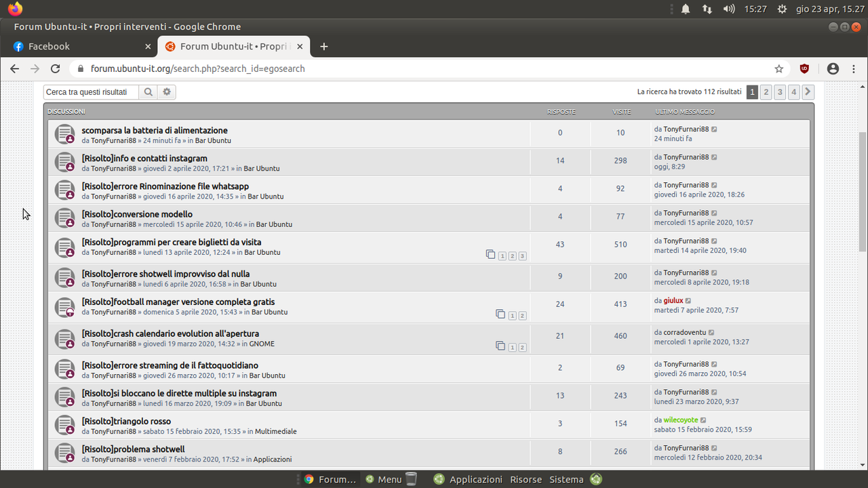868x488 pixels.
Task: Open Chrome three-dot menu
Action: [855, 68]
